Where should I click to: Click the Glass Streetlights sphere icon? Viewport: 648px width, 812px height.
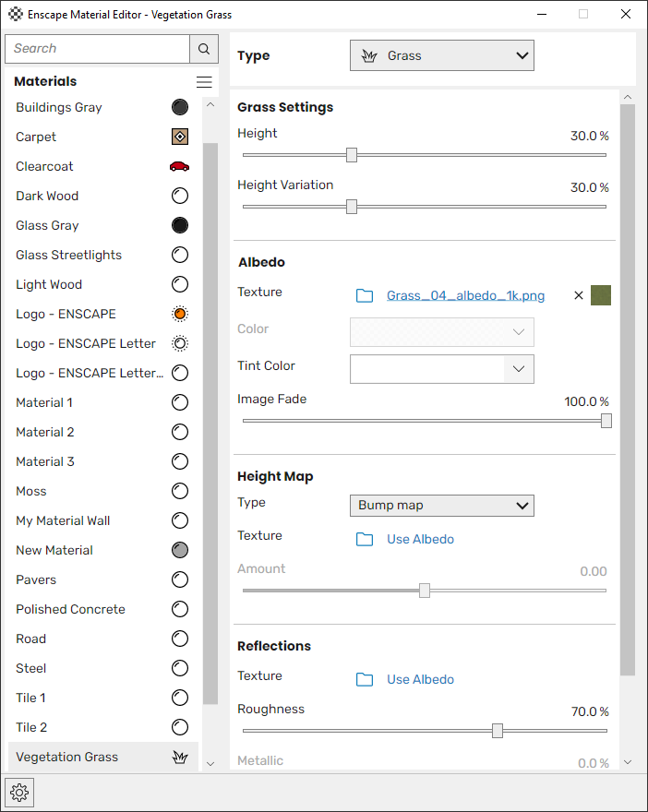click(180, 255)
